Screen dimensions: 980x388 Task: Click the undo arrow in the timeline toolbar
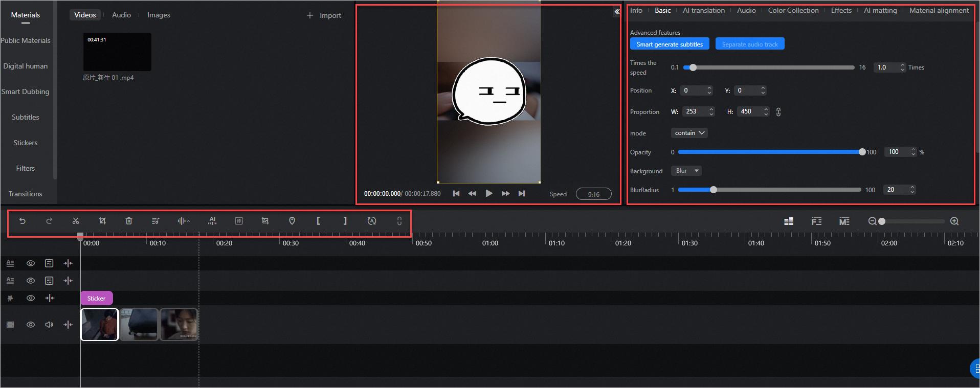click(23, 221)
